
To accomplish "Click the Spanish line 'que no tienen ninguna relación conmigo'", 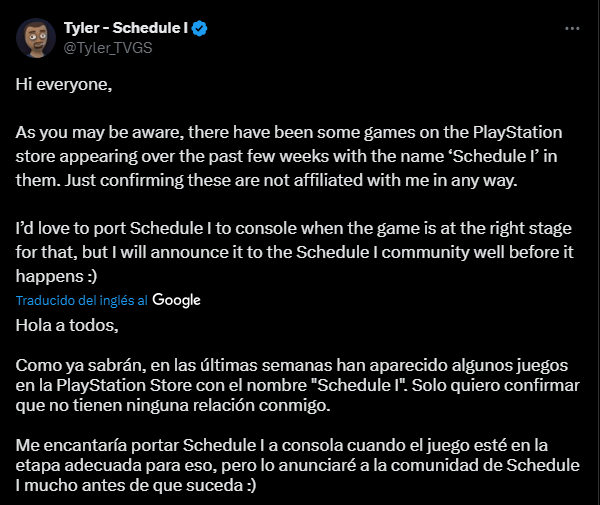I will click(x=173, y=406).
